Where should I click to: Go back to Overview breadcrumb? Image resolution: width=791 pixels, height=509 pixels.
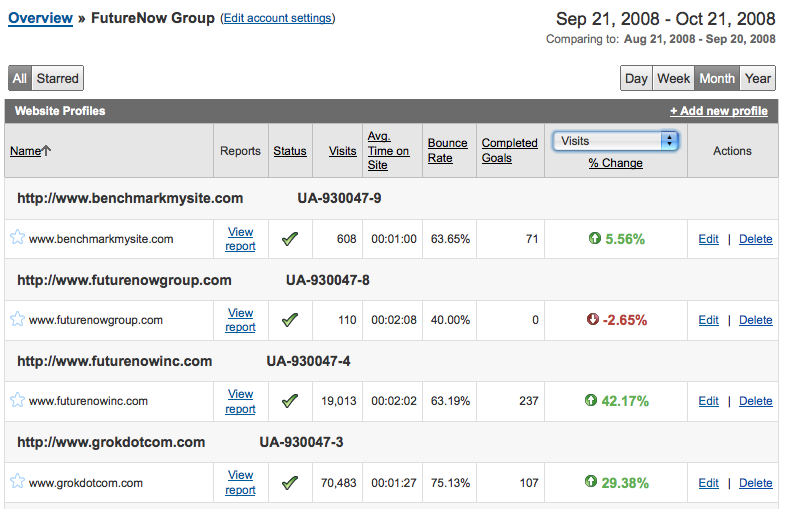pyautogui.click(x=40, y=18)
